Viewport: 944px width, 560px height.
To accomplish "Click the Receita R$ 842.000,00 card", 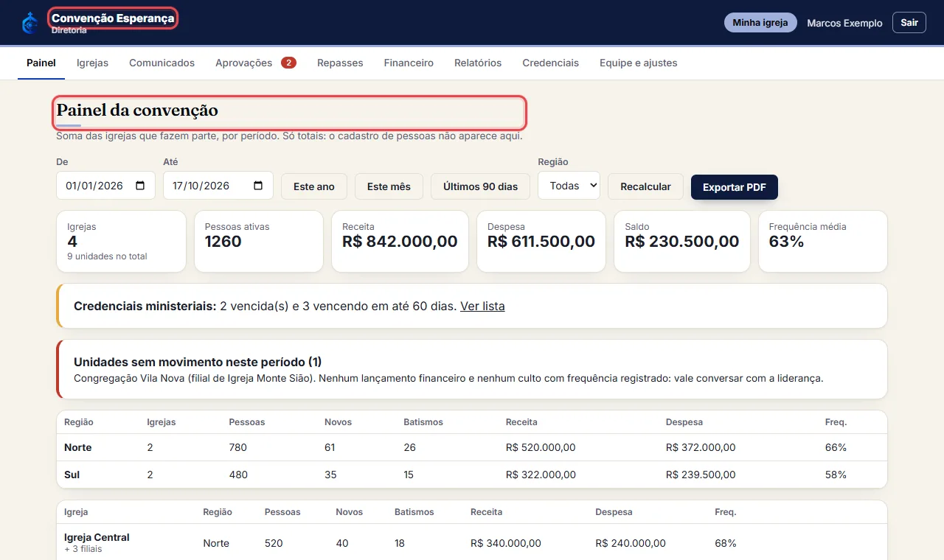I will [400, 242].
